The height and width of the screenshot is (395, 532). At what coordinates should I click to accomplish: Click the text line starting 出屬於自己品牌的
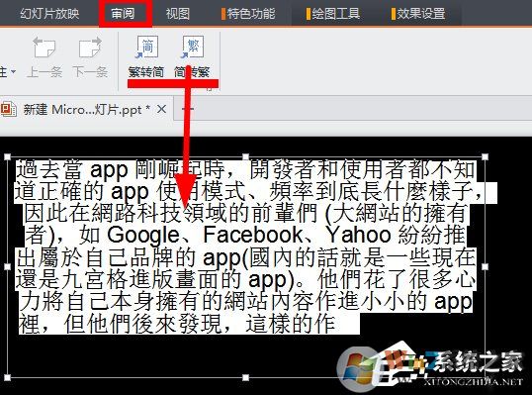pyautogui.click(x=245, y=257)
